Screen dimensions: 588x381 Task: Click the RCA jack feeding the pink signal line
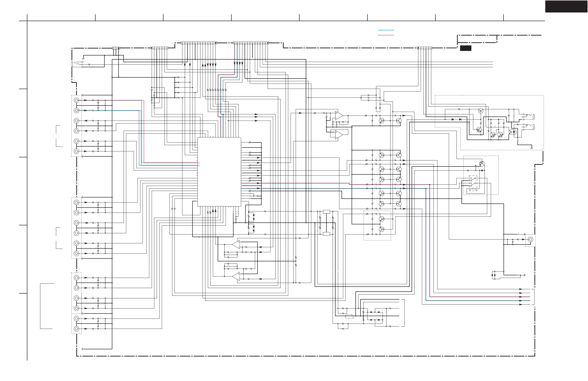coord(77,100)
